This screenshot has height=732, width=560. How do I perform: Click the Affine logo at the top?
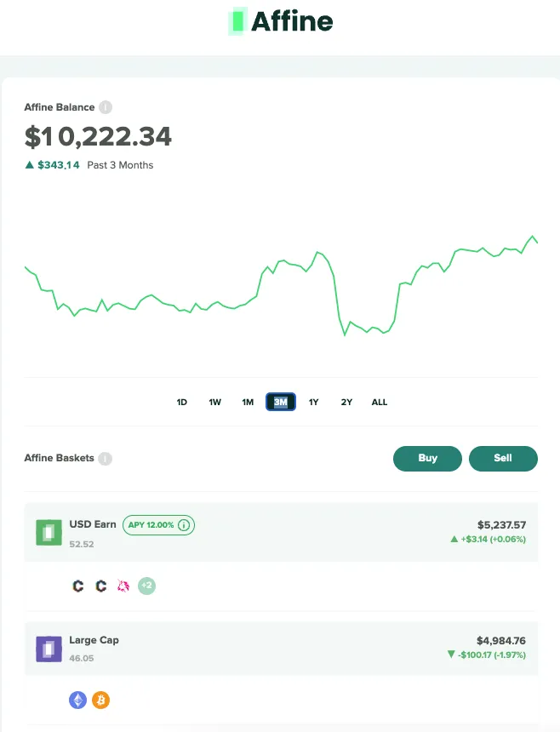click(x=281, y=21)
